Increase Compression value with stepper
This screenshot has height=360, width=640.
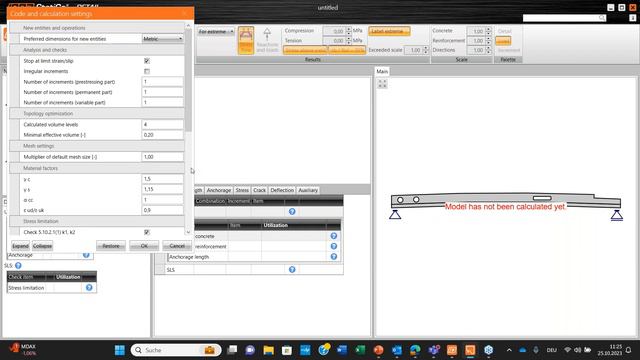click(x=349, y=29)
